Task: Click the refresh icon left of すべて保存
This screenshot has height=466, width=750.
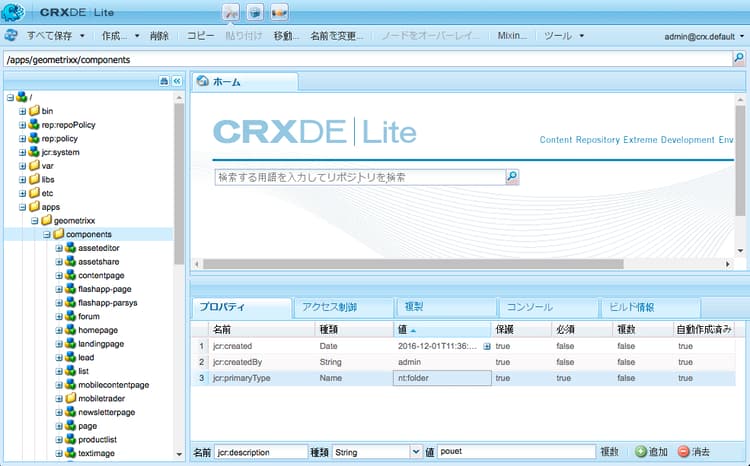Action: [11, 35]
